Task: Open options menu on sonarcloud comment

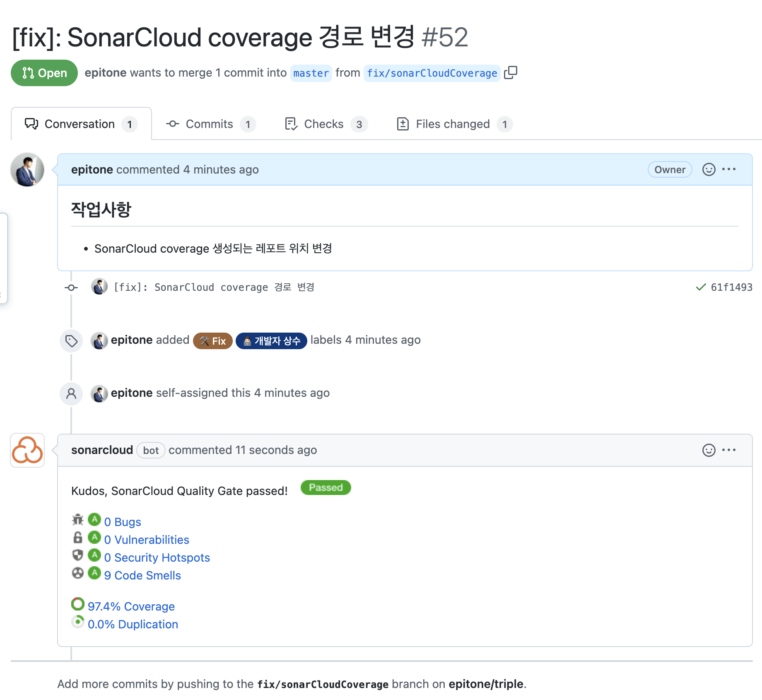Action: (x=729, y=450)
